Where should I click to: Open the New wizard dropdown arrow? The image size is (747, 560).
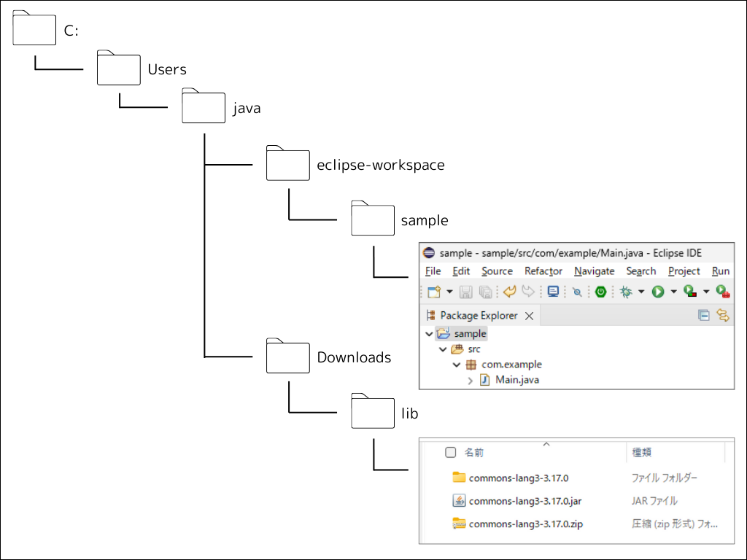449,292
